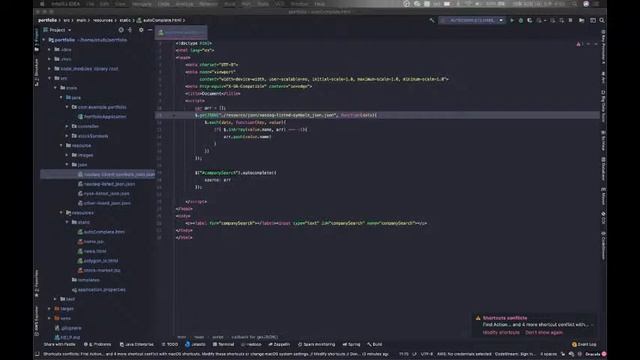Run with coverage icon in toolbar
The width and height of the screenshot is (640, 360).
tap(530, 20)
